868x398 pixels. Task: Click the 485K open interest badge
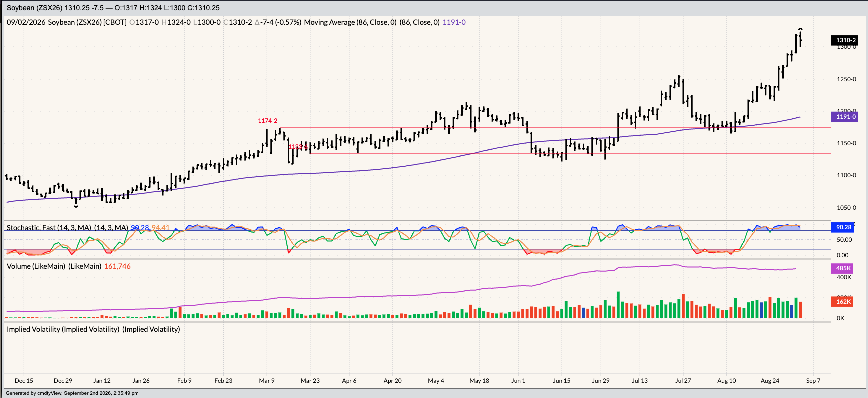[843, 268]
